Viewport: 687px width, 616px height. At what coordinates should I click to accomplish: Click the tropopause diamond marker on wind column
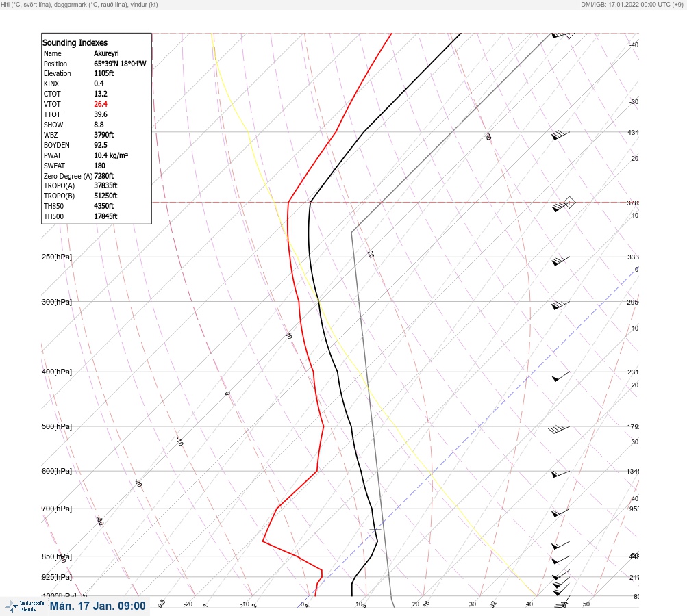[x=569, y=203]
